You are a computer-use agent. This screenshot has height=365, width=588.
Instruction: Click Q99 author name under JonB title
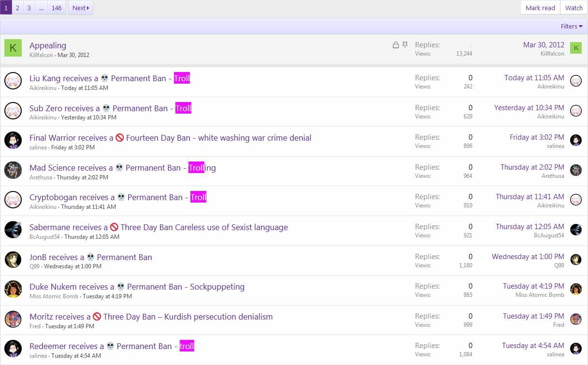pos(35,266)
